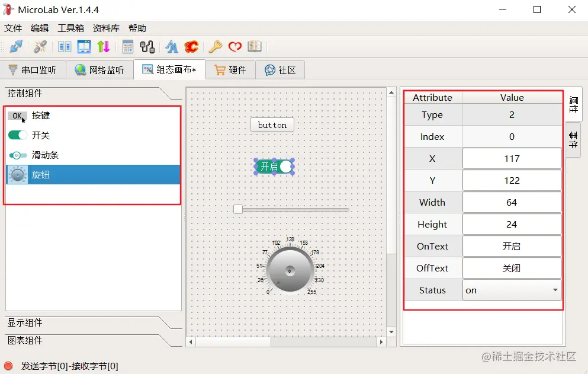This screenshot has width=588, height=374.
Task: Click the canvas scroll left arrow
Action: click(x=191, y=342)
